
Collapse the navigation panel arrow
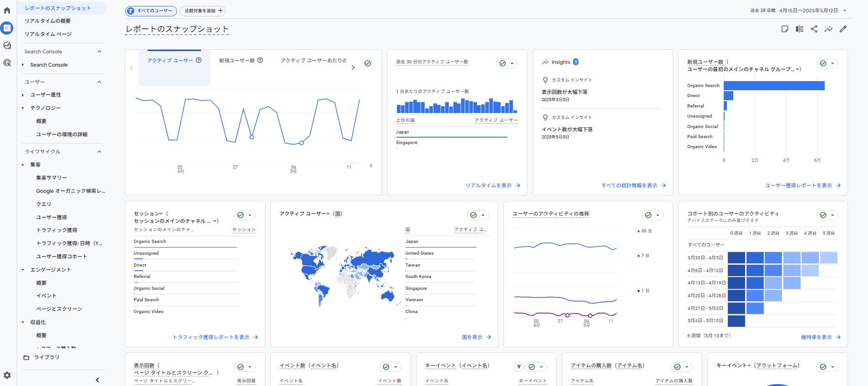(97, 380)
